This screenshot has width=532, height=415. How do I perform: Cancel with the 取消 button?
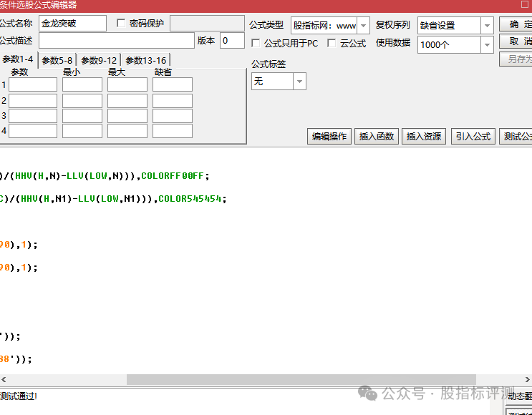click(x=516, y=41)
